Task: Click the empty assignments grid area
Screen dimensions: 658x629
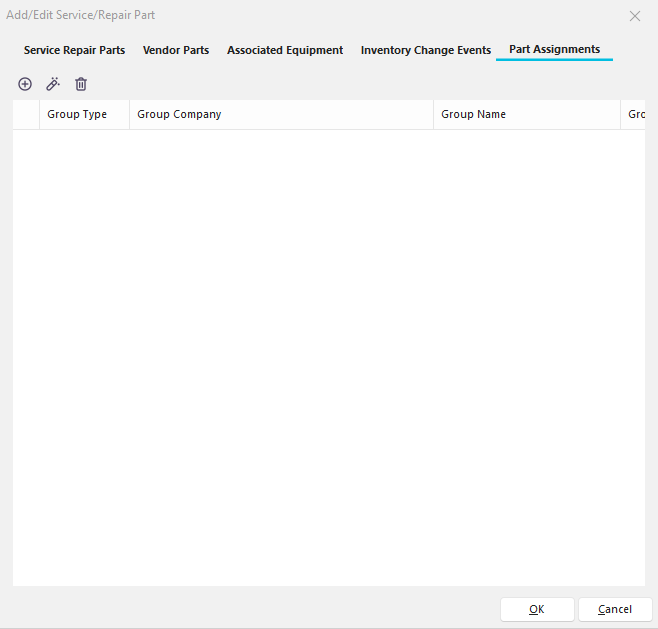Action: tap(328, 350)
